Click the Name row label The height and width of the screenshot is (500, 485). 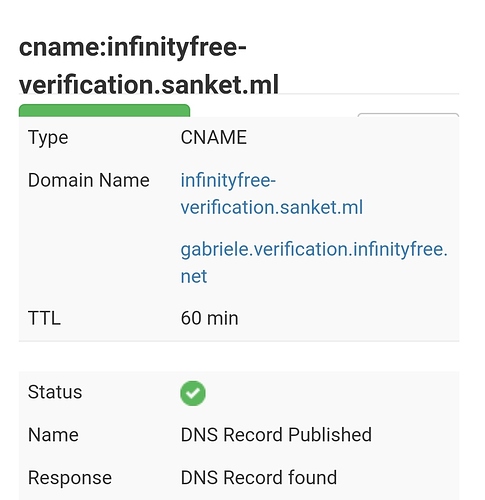[x=53, y=435]
